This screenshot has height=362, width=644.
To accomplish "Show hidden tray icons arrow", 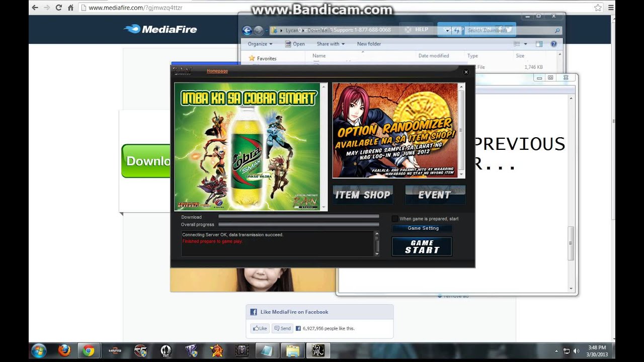I will click(x=556, y=351).
